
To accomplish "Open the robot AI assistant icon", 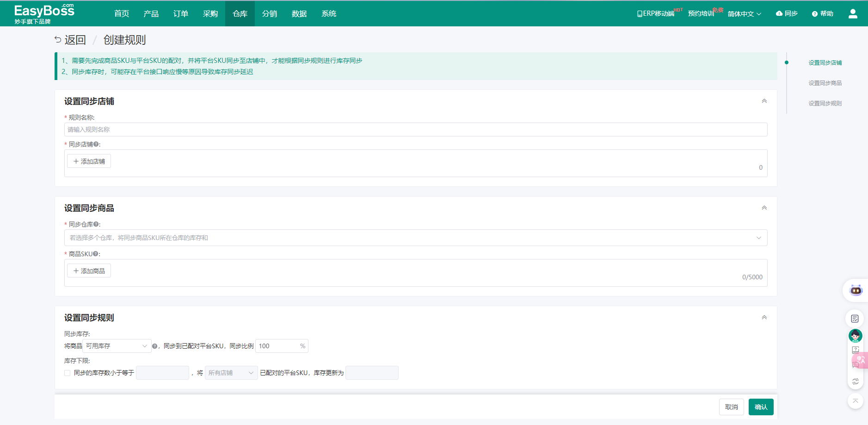I will 856,290.
